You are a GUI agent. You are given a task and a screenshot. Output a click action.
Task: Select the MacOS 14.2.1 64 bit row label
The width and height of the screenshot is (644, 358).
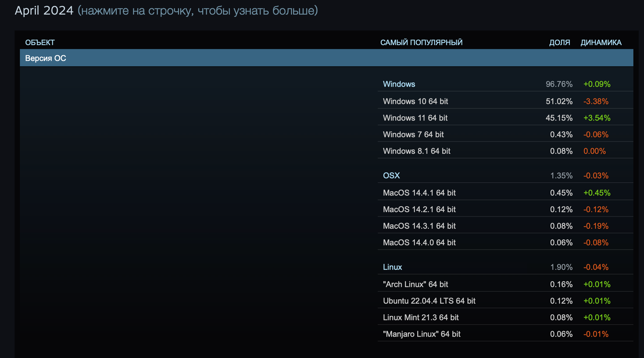click(x=419, y=209)
